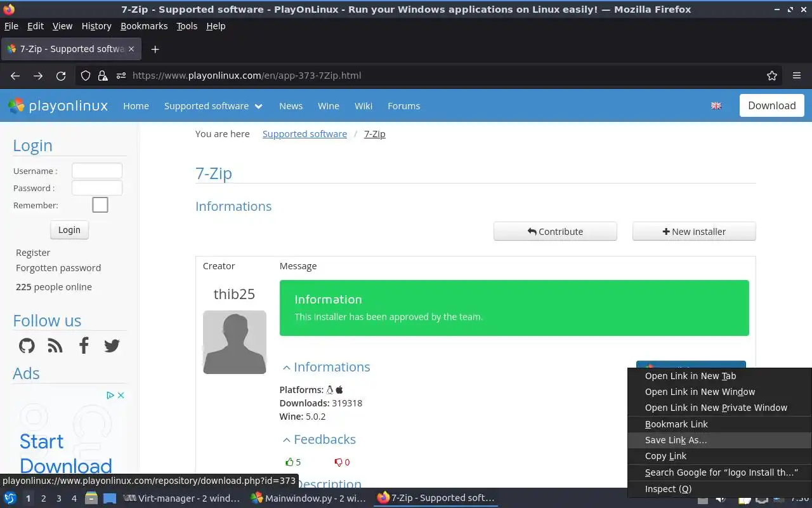Close the ad with its X icon
The height and width of the screenshot is (508, 812).
click(x=121, y=395)
